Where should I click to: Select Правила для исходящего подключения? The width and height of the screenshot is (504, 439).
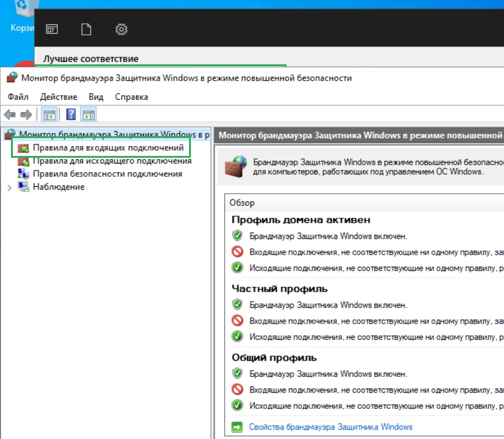(112, 161)
